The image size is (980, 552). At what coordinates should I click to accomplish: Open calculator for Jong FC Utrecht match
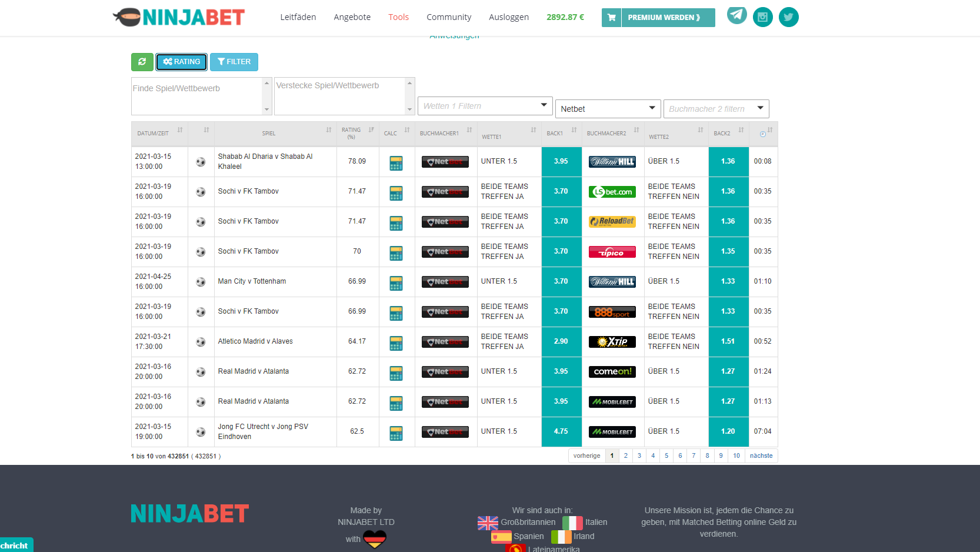point(396,433)
